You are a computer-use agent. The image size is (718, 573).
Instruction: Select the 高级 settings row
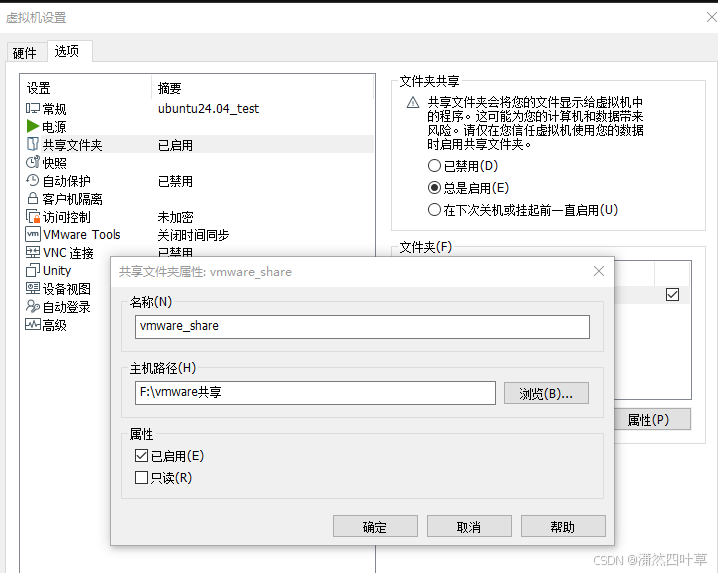click(x=66, y=325)
